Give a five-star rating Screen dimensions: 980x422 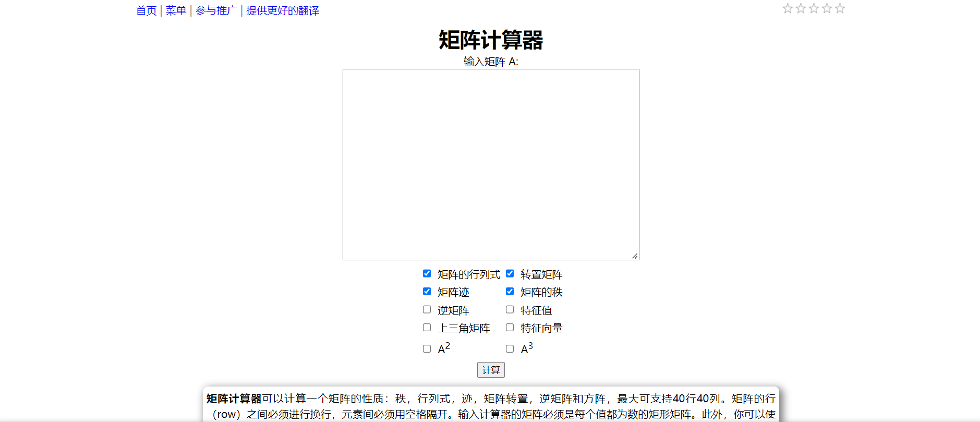(x=840, y=8)
